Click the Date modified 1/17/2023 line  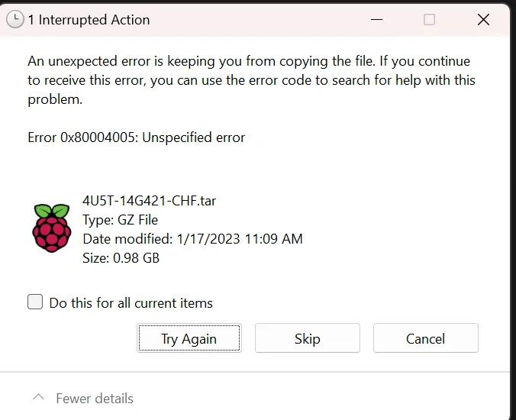pyautogui.click(x=192, y=239)
